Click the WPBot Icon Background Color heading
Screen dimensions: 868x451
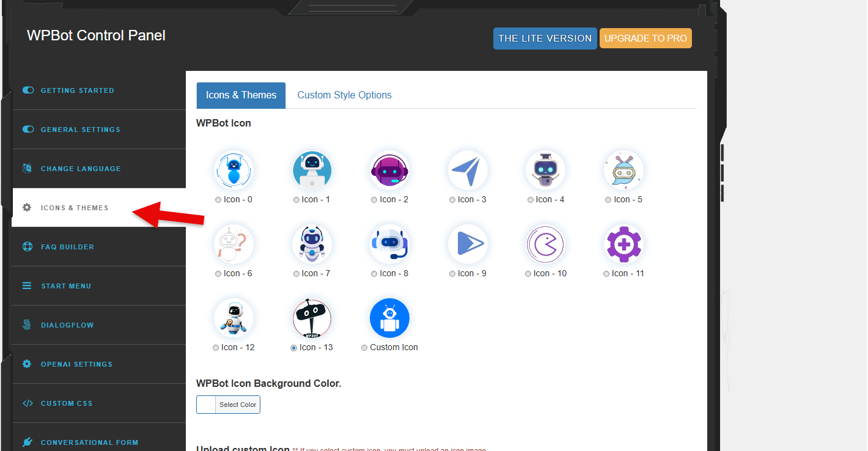268,384
